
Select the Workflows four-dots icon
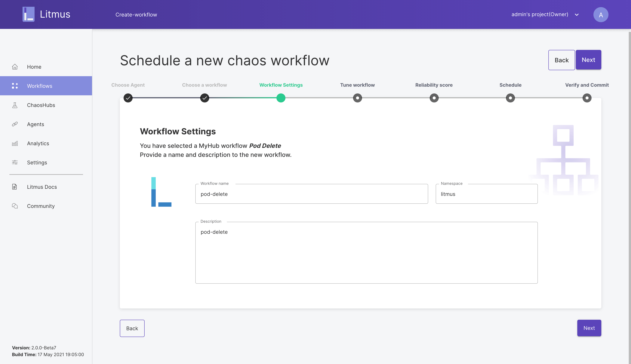pyautogui.click(x=15, y=86)
